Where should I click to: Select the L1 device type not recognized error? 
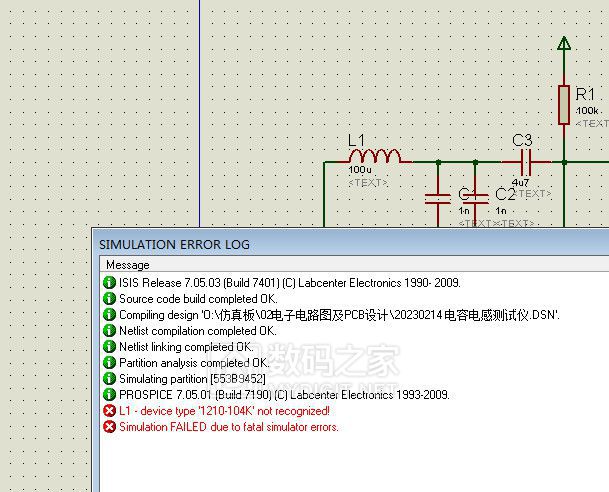tap(224, 411)
